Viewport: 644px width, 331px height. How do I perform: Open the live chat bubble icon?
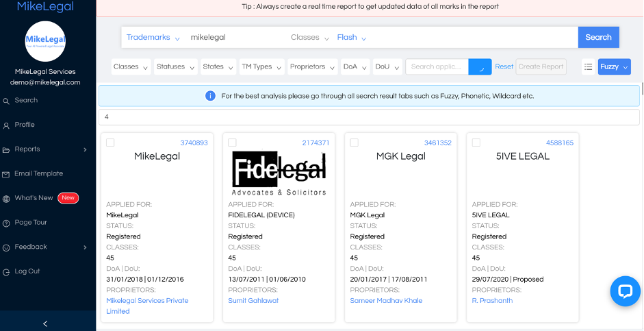(x=625, y=291)
